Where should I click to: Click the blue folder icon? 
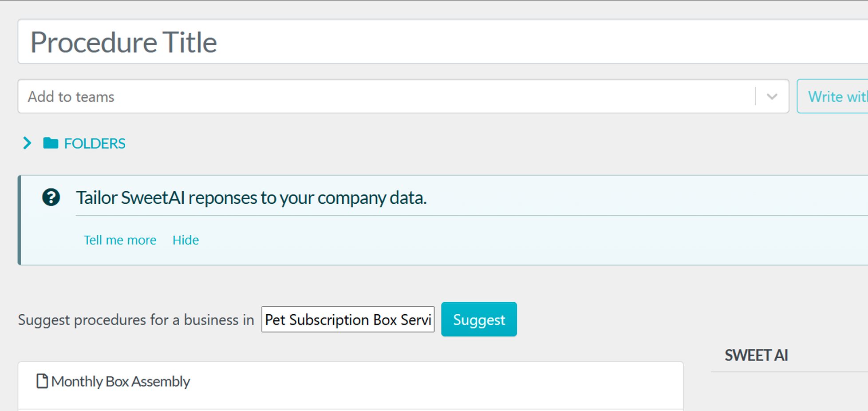click(51, 143)
